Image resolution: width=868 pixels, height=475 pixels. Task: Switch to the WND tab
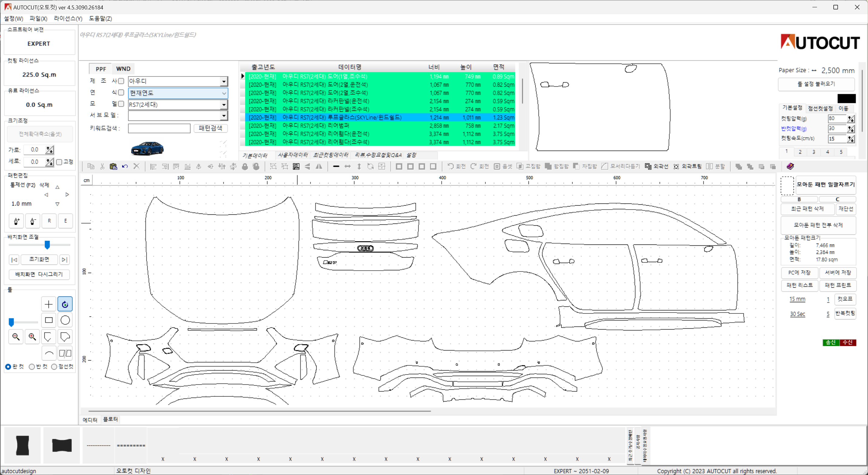[123, 69]
